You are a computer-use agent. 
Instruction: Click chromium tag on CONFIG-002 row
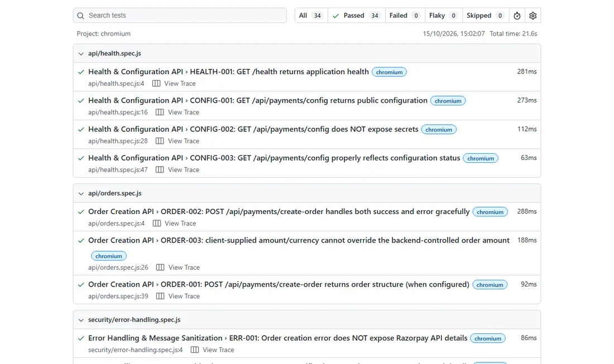coord(439,129)
